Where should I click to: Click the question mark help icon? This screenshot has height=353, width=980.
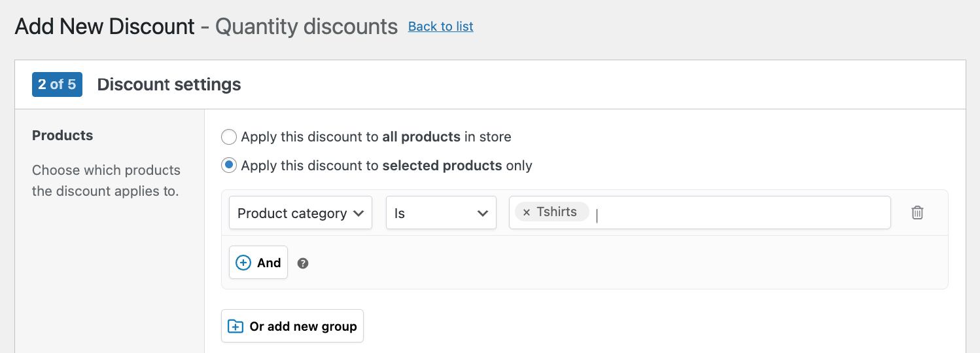(x=303, y=263)
